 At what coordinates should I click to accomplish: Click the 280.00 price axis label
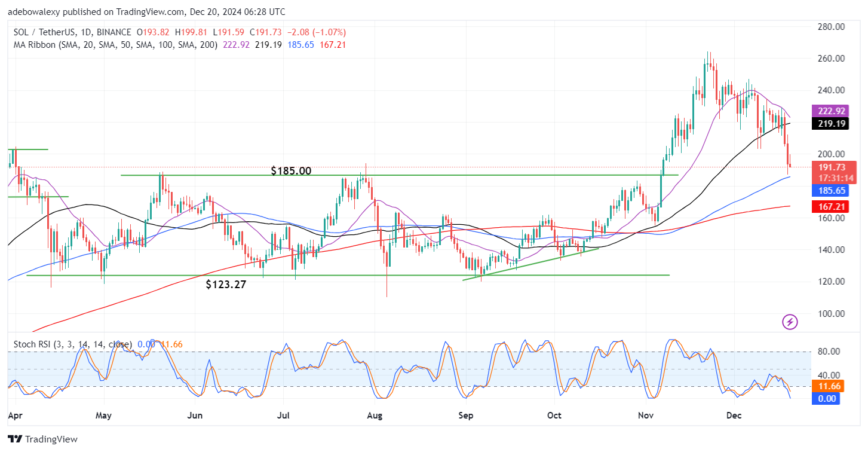coord(831,27)
